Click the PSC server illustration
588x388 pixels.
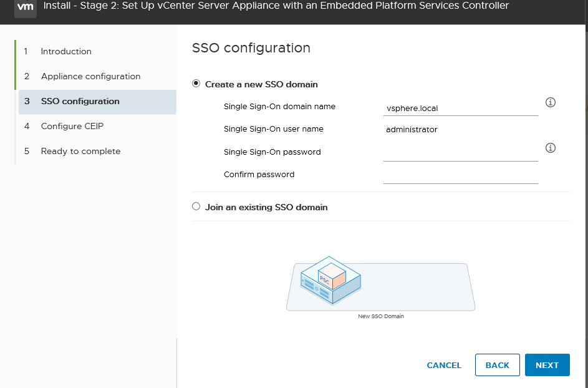[330, 280]
